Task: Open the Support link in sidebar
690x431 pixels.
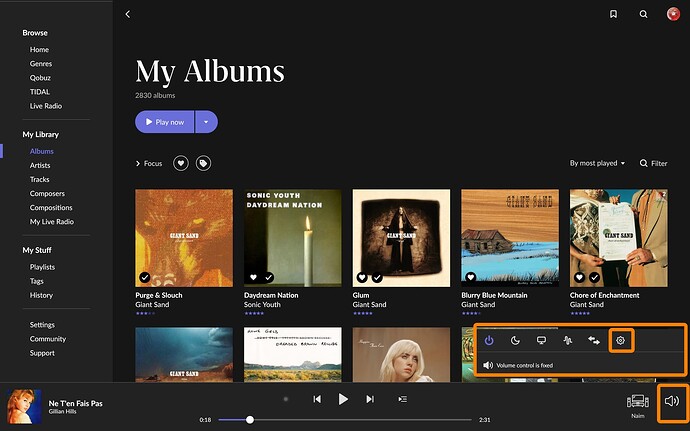Action: pyautogui.click(x=42, y=353)
